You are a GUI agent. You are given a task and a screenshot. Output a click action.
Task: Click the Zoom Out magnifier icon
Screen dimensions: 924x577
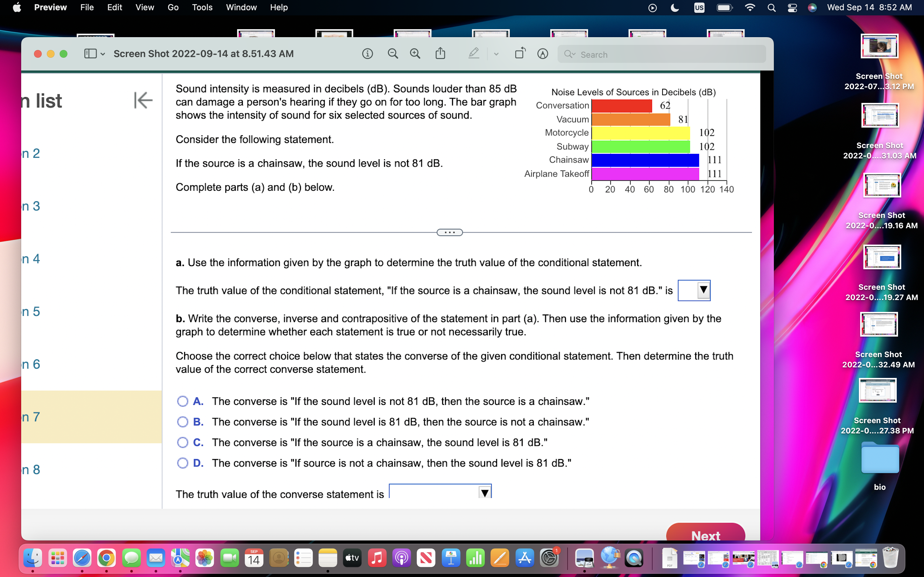(x=392, y=54)
